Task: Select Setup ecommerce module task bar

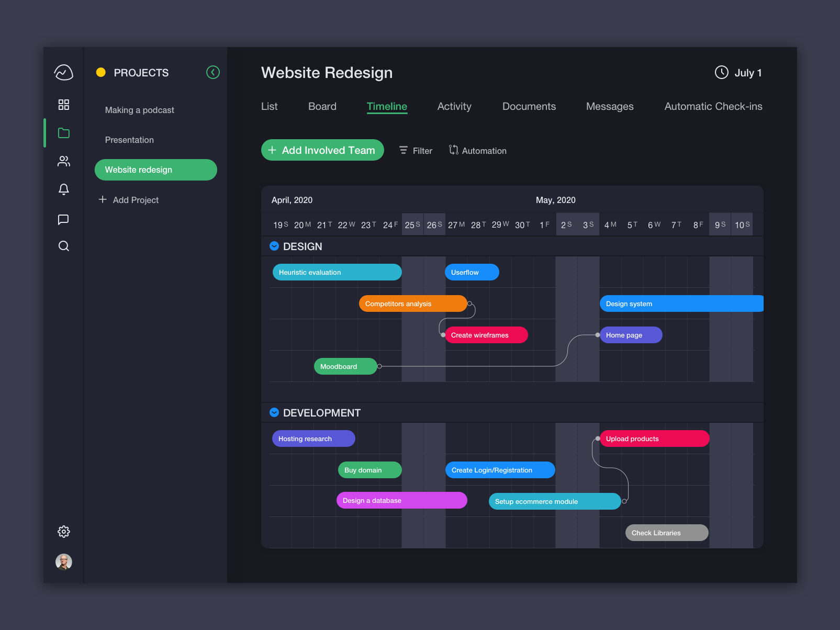Action: pyautogui.click(x=555, y=501)
